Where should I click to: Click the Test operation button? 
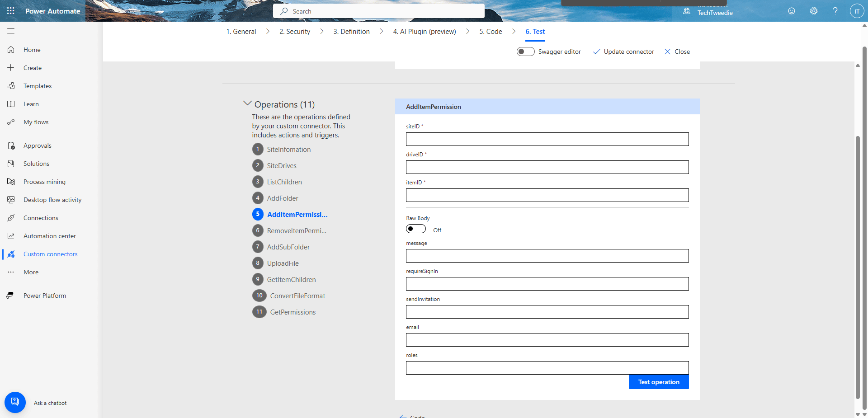[658, 381]
